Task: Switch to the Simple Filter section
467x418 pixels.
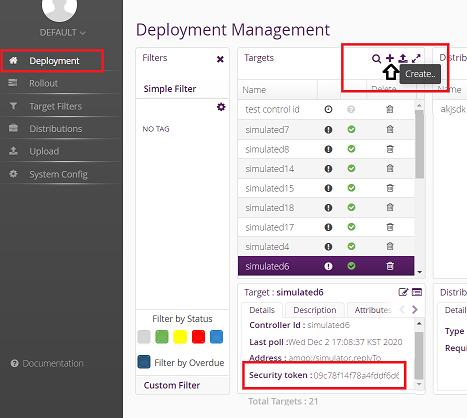Action: point(170,89)
